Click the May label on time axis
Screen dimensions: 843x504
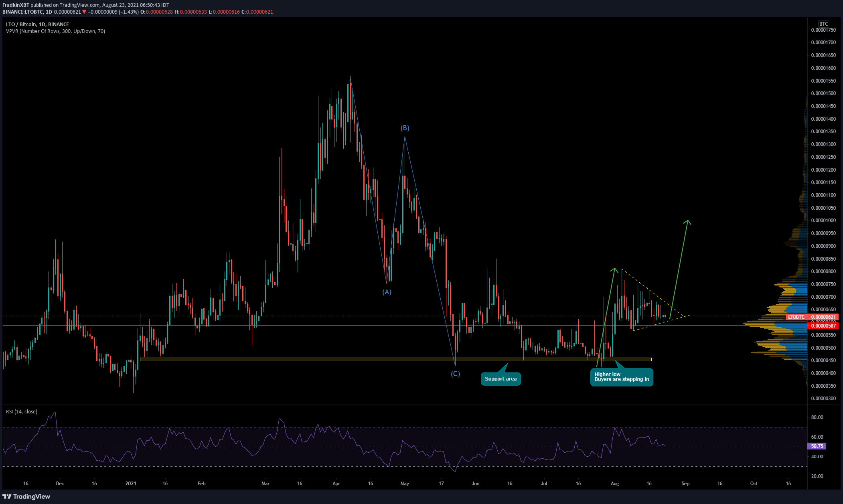pyautogui.click(x=405, y=484)
